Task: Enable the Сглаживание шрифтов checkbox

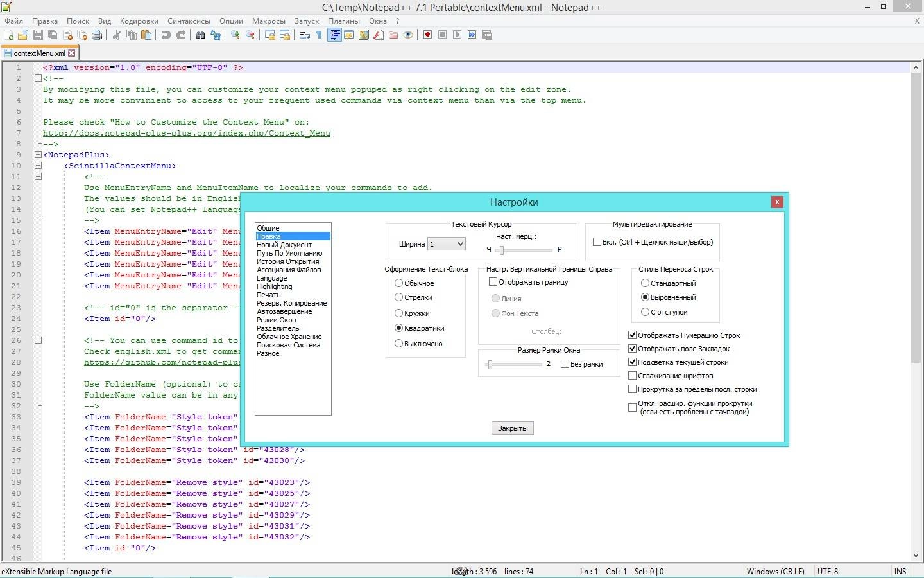Action: (632, 376)
